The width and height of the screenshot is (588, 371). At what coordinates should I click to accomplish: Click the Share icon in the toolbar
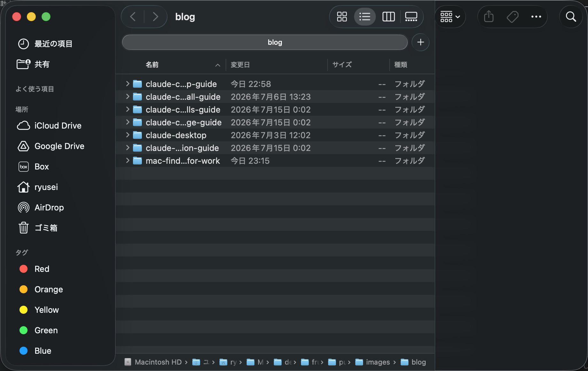[489, 17]
